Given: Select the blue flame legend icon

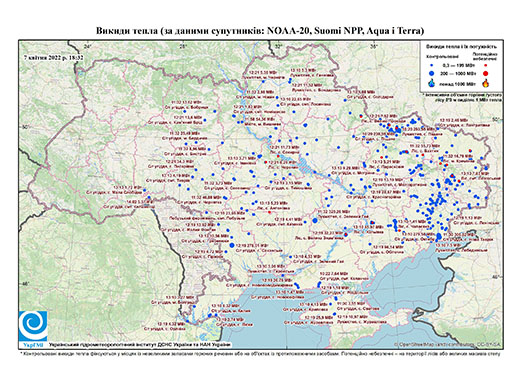Looking at the screenshot, I should point(432,83).
